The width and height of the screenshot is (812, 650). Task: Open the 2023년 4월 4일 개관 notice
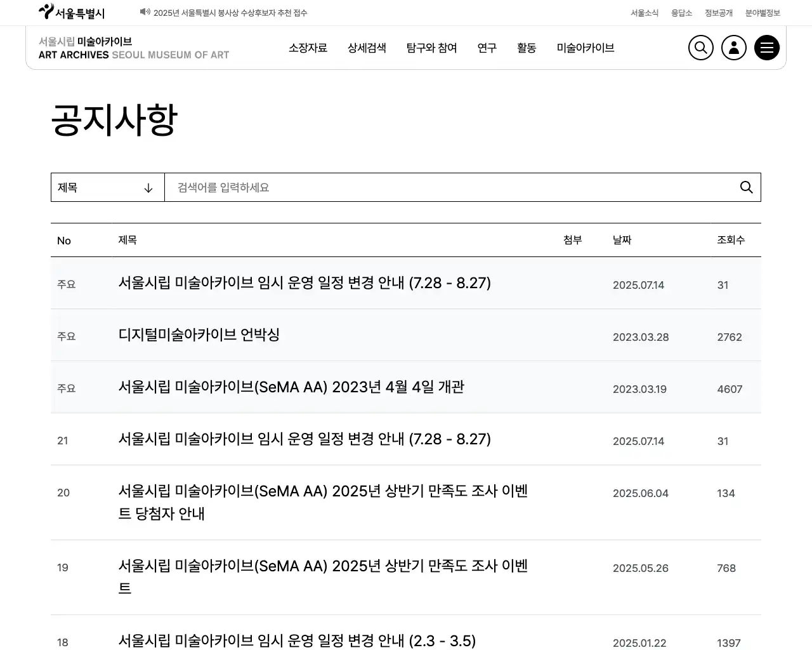(x=291, y=387)
